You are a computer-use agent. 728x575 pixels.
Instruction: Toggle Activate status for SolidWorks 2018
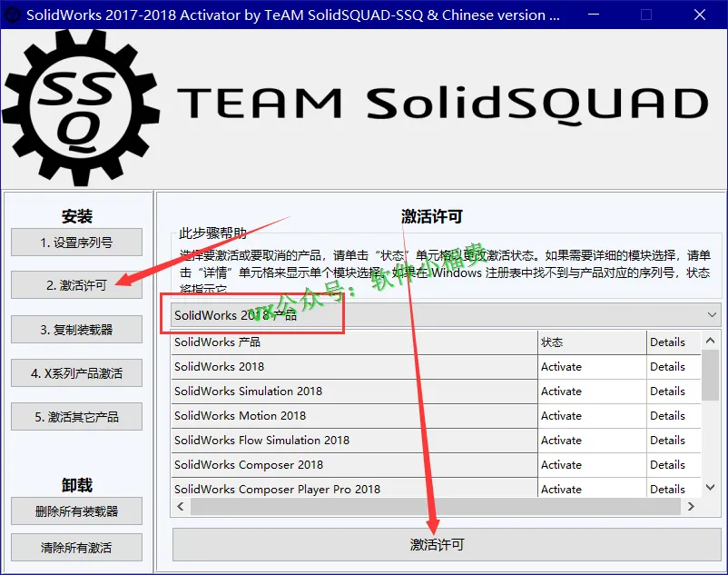[592, 367]
